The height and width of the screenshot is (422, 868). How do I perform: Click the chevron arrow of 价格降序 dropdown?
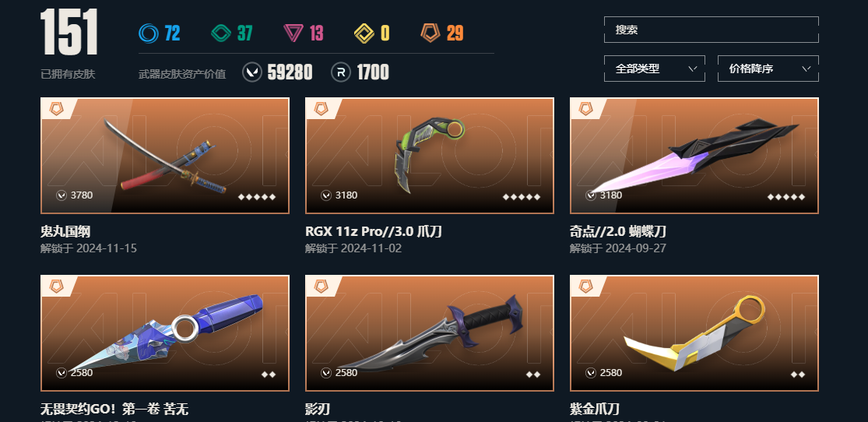806,69
